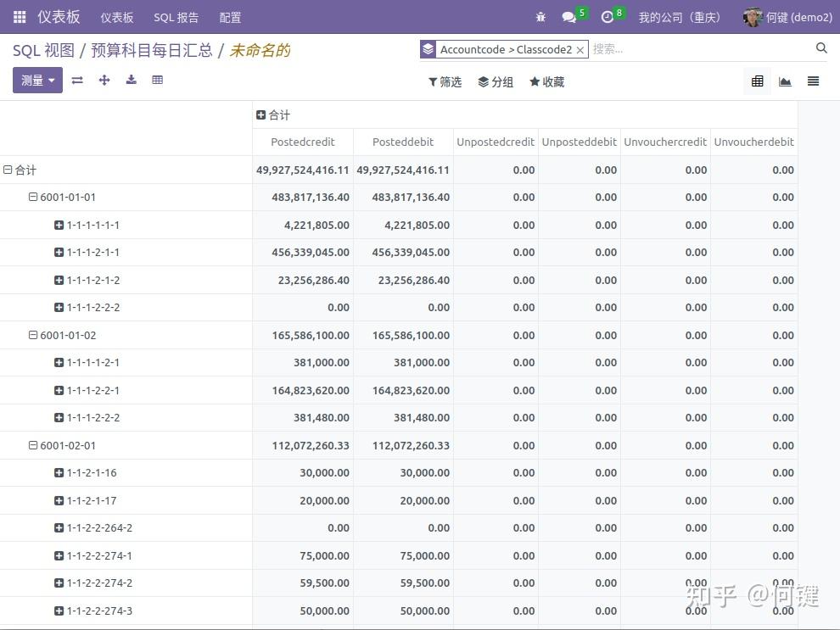Screen dimensions: 840x630
Task: Switch to SQL 报告 menu item
Action: pos(176,16)
